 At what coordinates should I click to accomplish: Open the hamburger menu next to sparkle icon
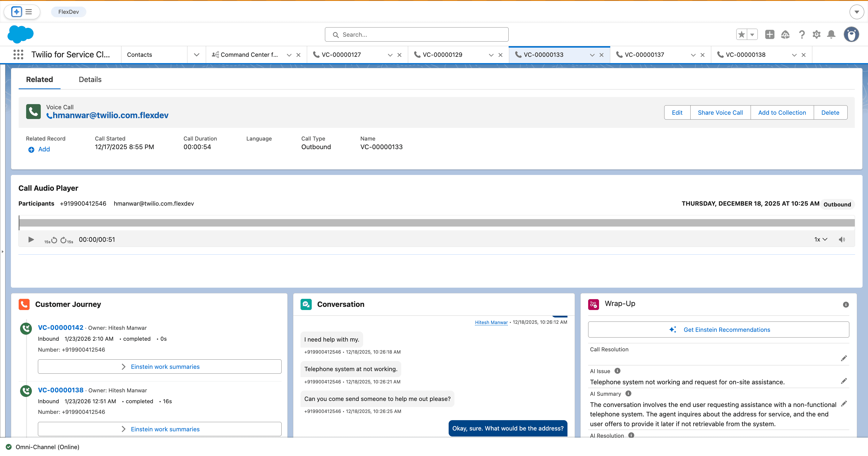[29, 12]
